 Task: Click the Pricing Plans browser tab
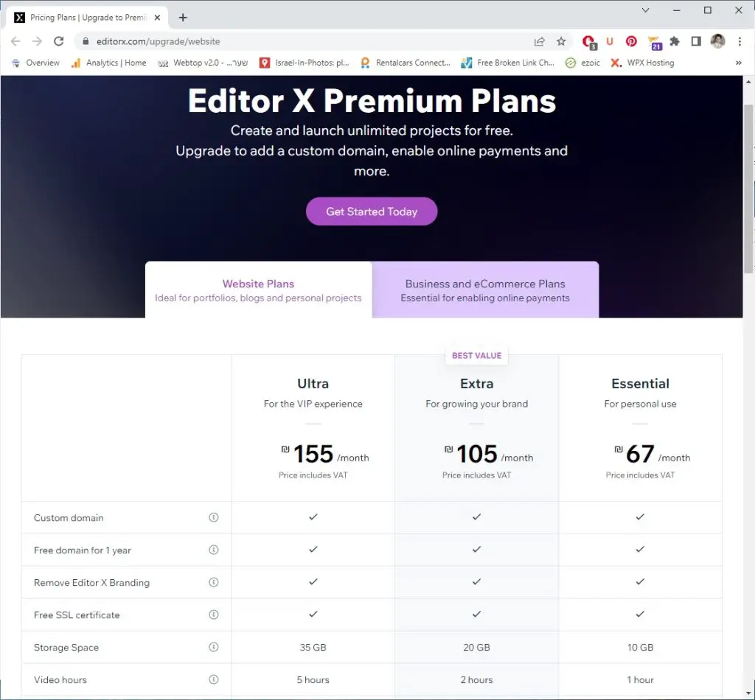click(x=87, y=18)
